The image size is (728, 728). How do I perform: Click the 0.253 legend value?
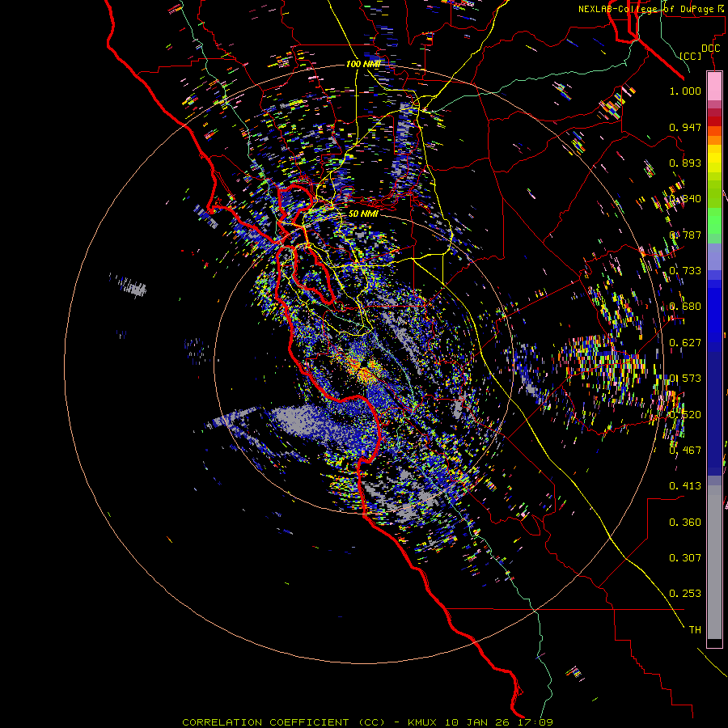tap(685, 594)
